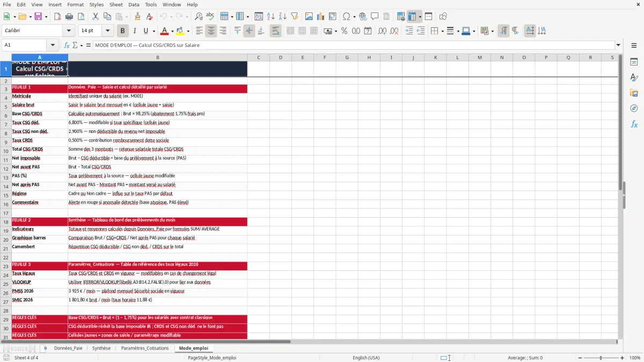Open the sidebar Functions panel
The height and width of the screenshot is (362, 644).
tap(634, 124)
